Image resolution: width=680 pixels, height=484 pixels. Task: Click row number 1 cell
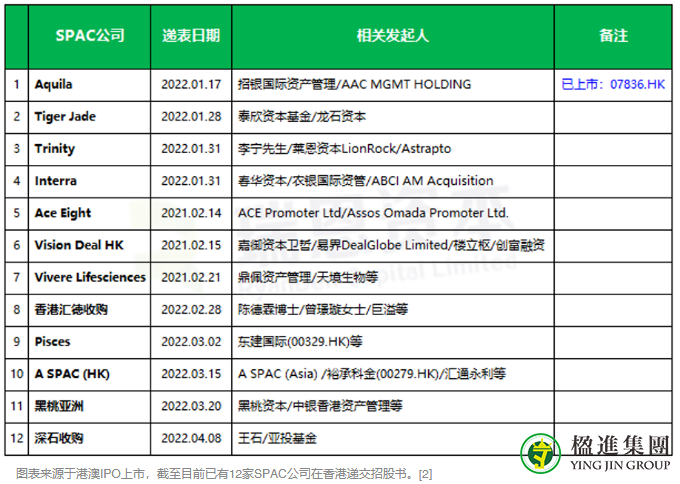coord(17,84)
